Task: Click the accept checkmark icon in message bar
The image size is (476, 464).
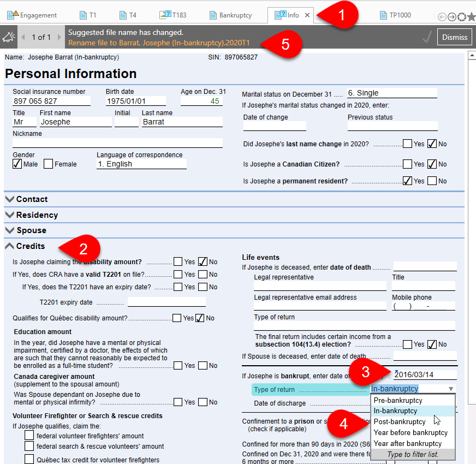Action: click(427, 37)
